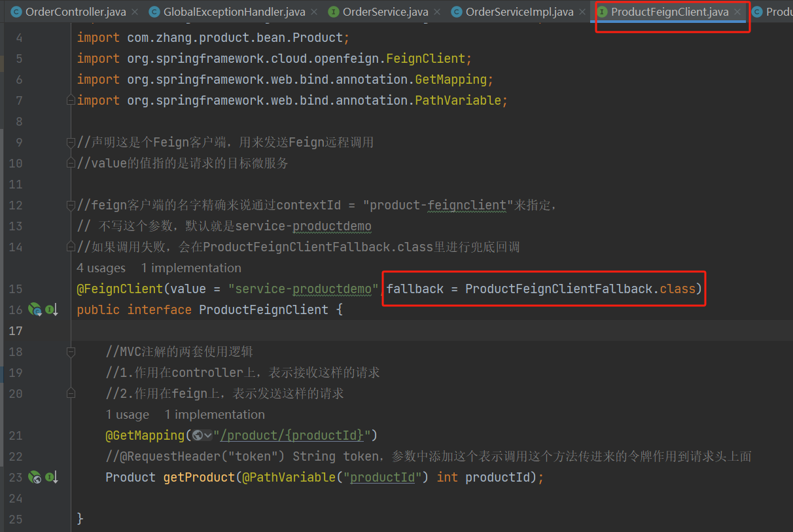Switch to the OrderController.java tab
793x532 pixels.
pyautogui.click(x=75, y=12)
